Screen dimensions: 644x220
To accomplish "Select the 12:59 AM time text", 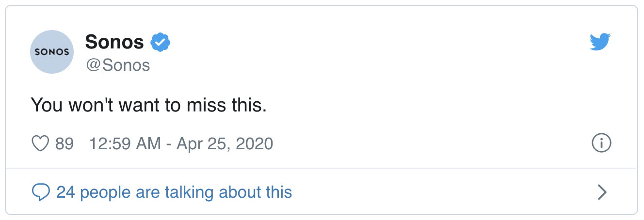I will pos(125,143).
